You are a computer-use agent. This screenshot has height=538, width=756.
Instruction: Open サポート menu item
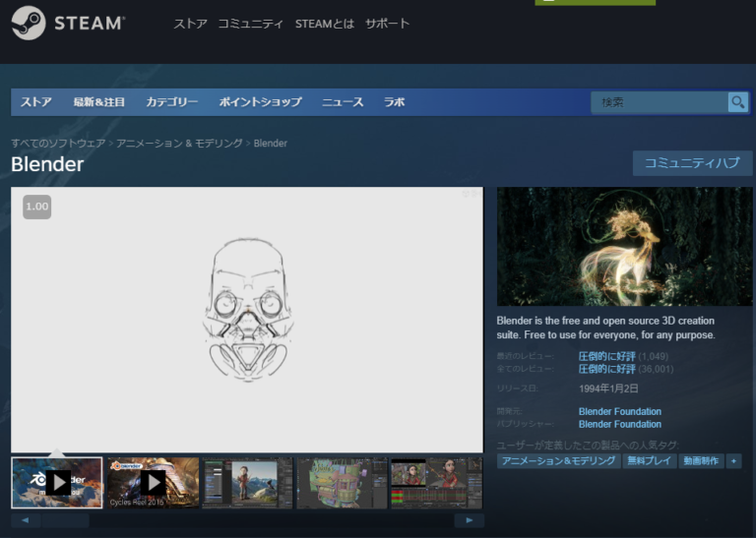(x=387, y=24)
